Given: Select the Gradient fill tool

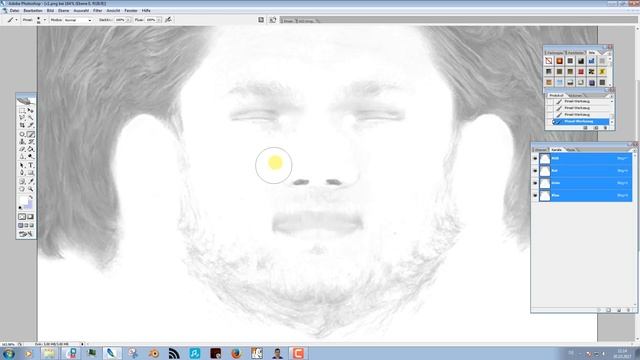Looking at the screenshot, I should tap(31, 149).
